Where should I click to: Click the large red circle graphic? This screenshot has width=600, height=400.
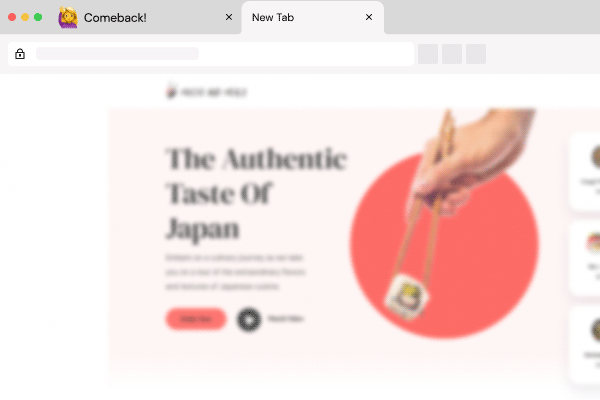444,245
